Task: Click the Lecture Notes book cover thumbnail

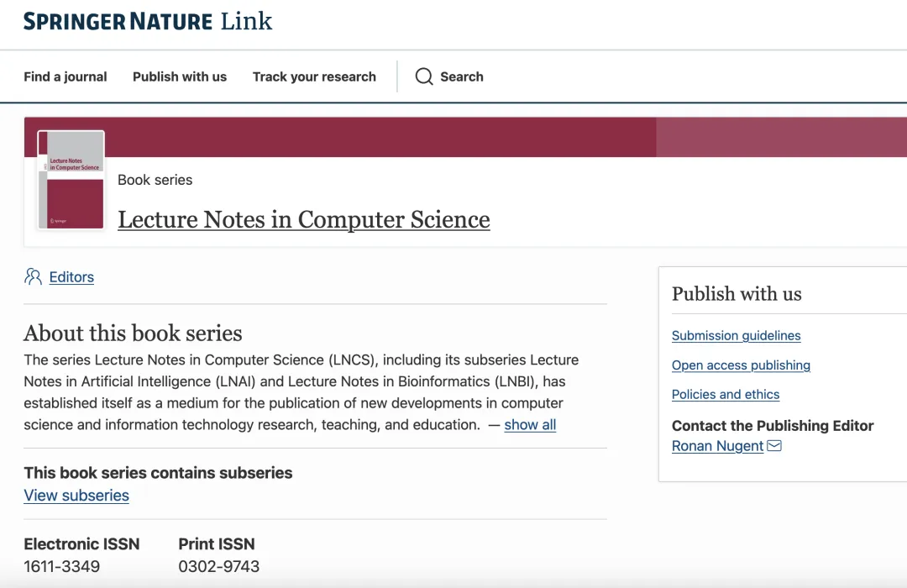Action: click(71, 180)
